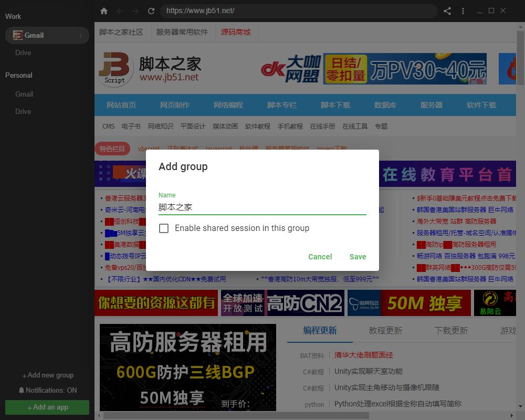Image resolution: width=525 pixels, height=420 pixels.
Task: Click the back navigation arrow
Action: point(120,10)
